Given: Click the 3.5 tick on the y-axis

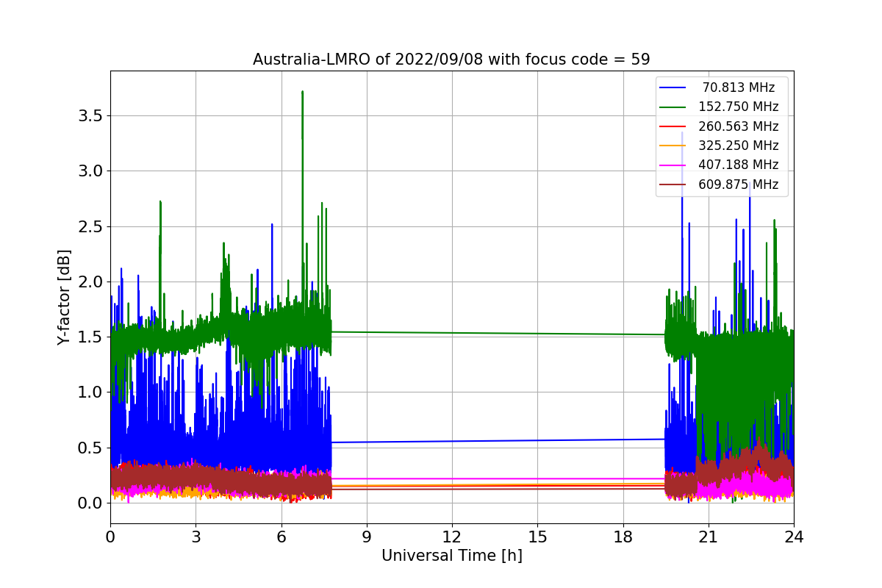Looking at the screenshot, I should 90,115.
